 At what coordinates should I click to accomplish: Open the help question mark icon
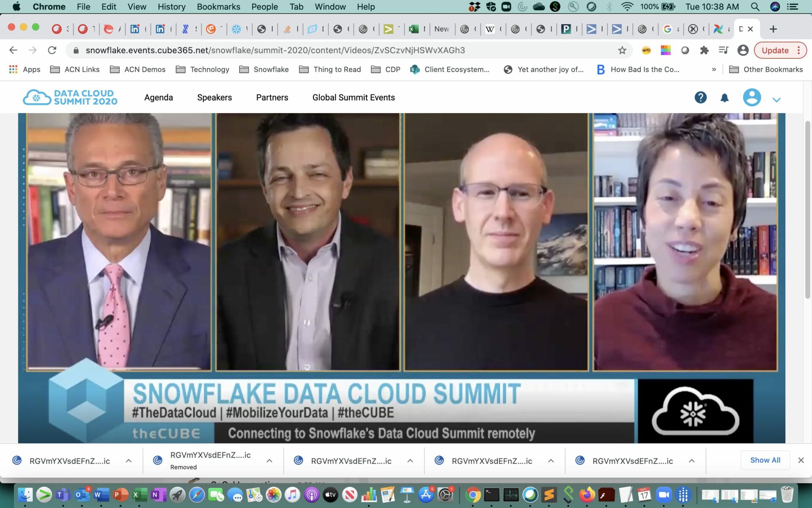click(x=700, y=97)
